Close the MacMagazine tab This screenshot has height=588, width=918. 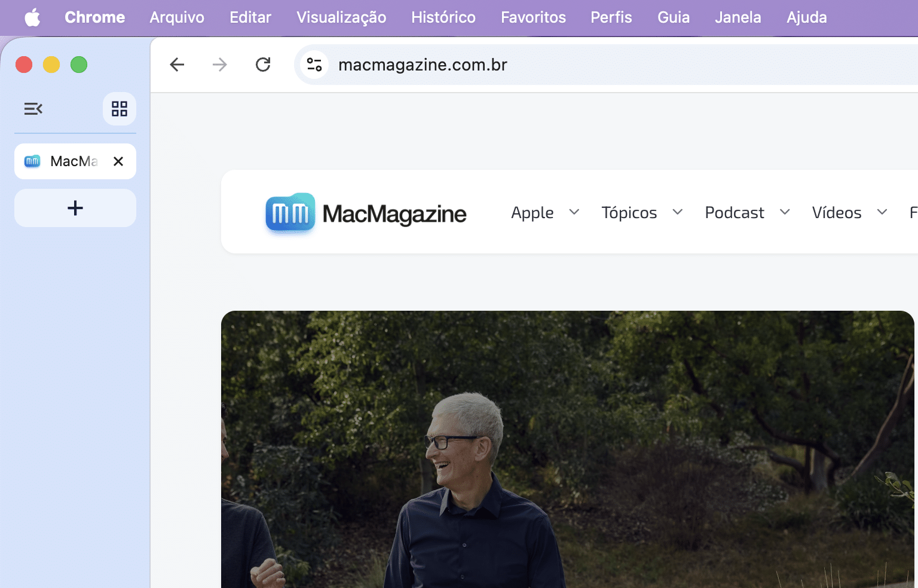point(118,161)
